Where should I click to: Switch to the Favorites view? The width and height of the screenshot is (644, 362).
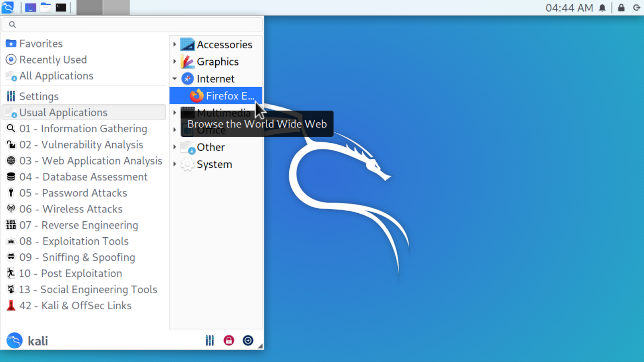(41, 43)
